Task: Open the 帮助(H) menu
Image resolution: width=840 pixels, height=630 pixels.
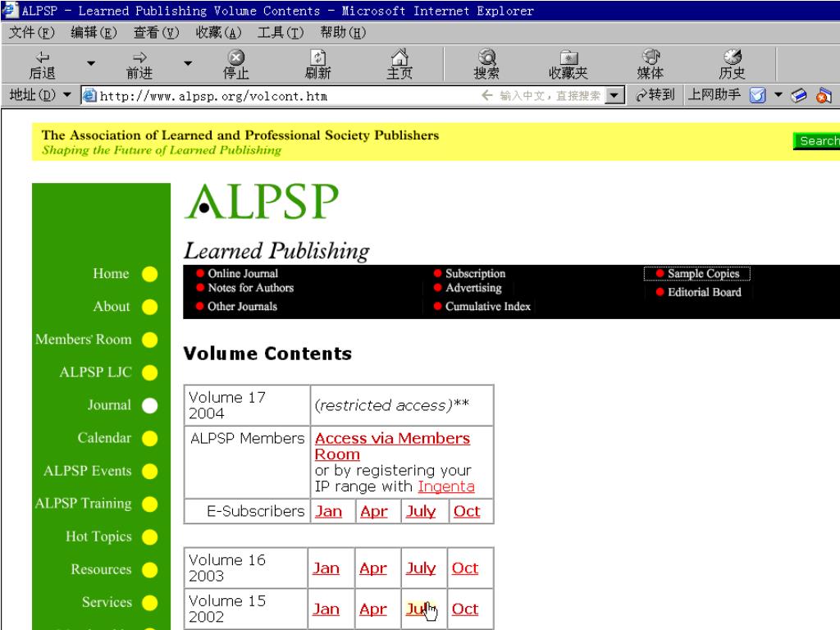Action: [343, 33]
